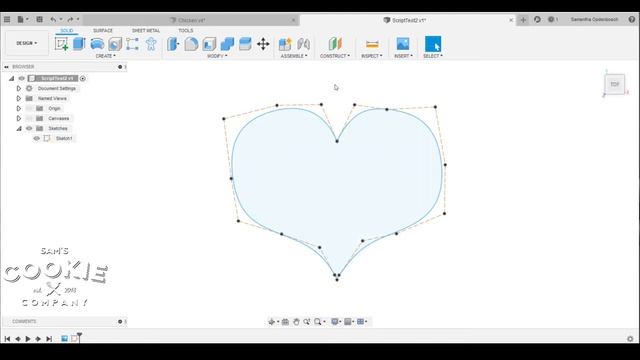The image size is (640, 360).
Task: Select the Combine tool
Action: click(227, 44)
